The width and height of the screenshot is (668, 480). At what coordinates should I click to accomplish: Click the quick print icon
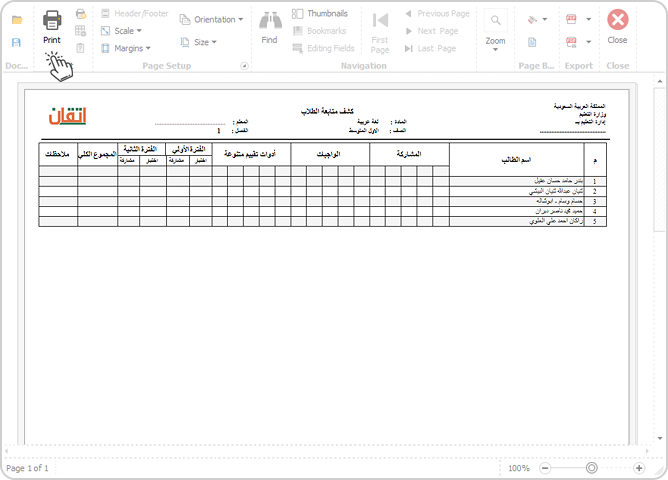[x=81, y=14]
